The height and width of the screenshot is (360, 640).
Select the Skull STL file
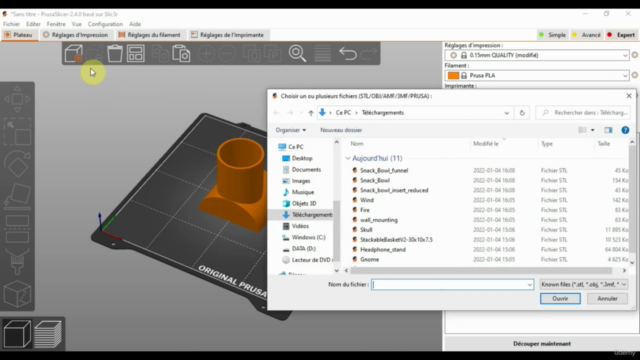click(x=366, y=230)
